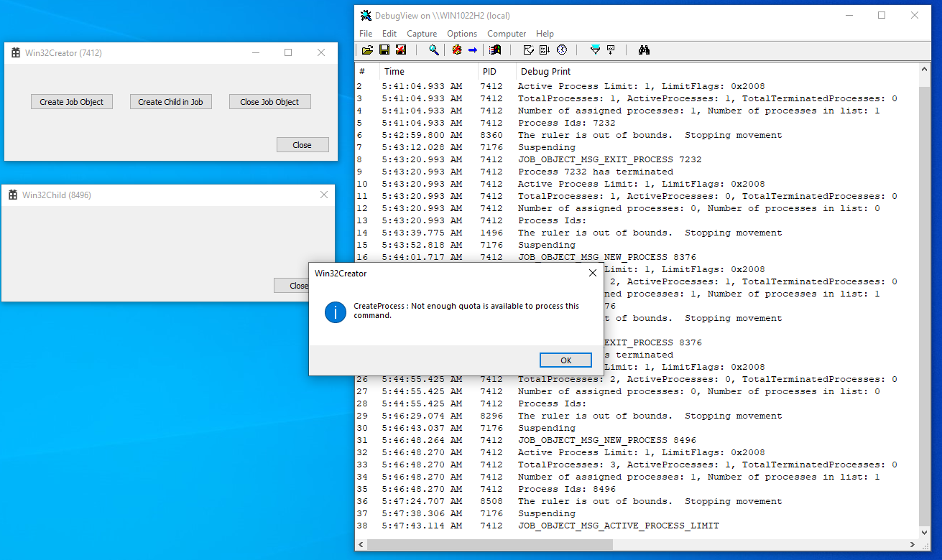Viewport: 942px width, 560px height.
Task: Toggle the Capture magnifying glass icon
Action: (434, 50)
